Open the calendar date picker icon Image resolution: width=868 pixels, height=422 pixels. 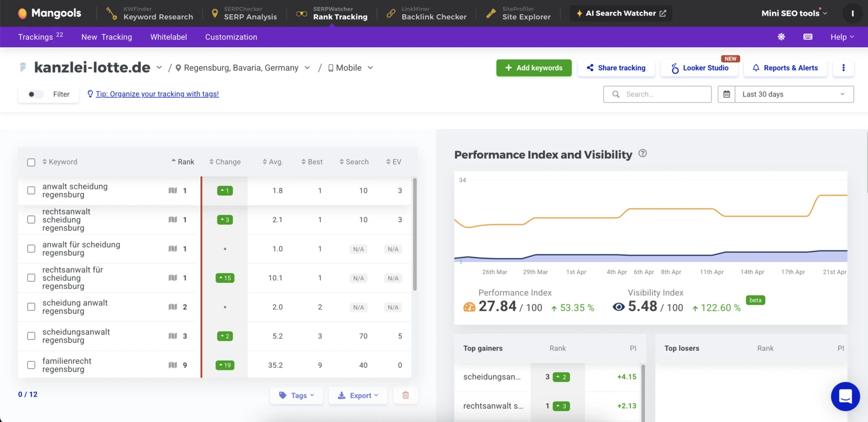pyautogui.click(x=726, y=95)
